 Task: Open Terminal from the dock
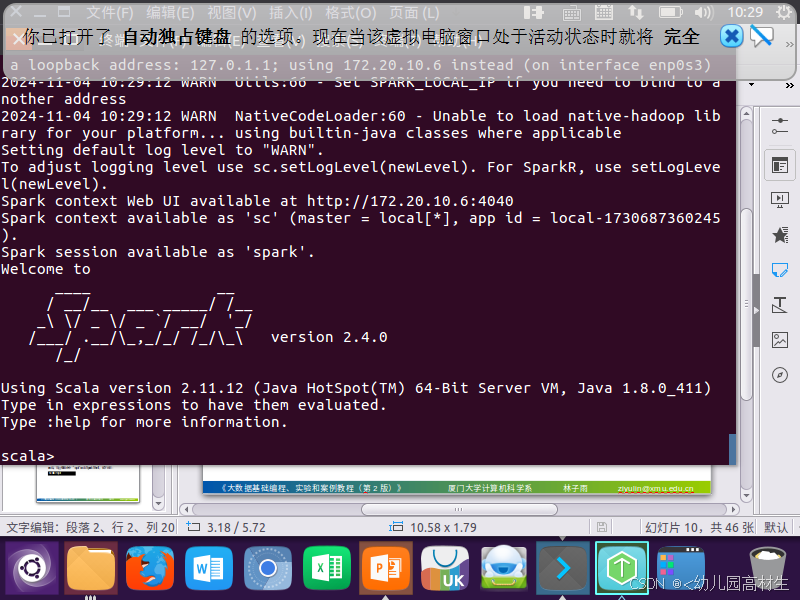pos(562,567)
